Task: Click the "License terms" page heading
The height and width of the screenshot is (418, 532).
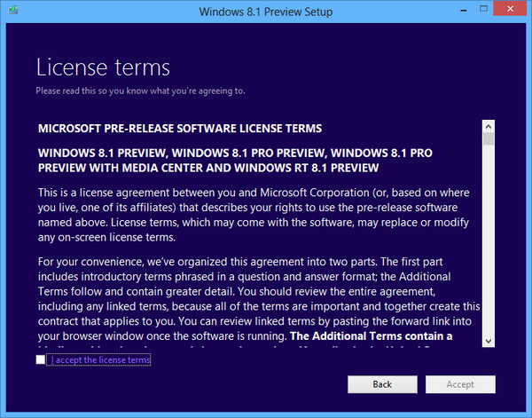Action: pyautogui.click(x=103, y=67)
